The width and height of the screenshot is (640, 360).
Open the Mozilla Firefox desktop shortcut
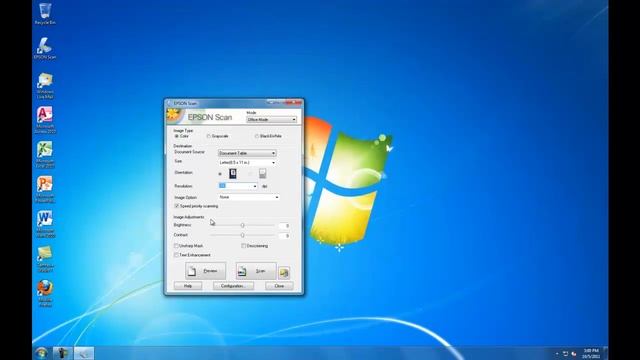(x=45, y=293)
